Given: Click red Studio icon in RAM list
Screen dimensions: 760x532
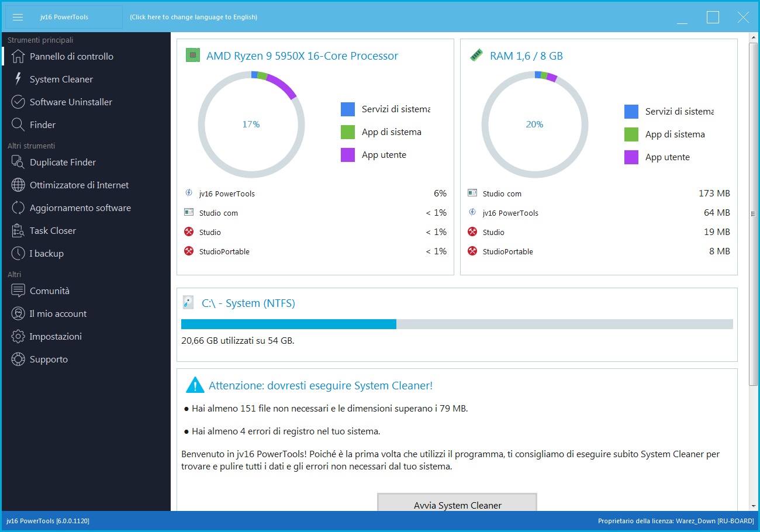Looking at the screenshot, I should [x=472, y=232].
